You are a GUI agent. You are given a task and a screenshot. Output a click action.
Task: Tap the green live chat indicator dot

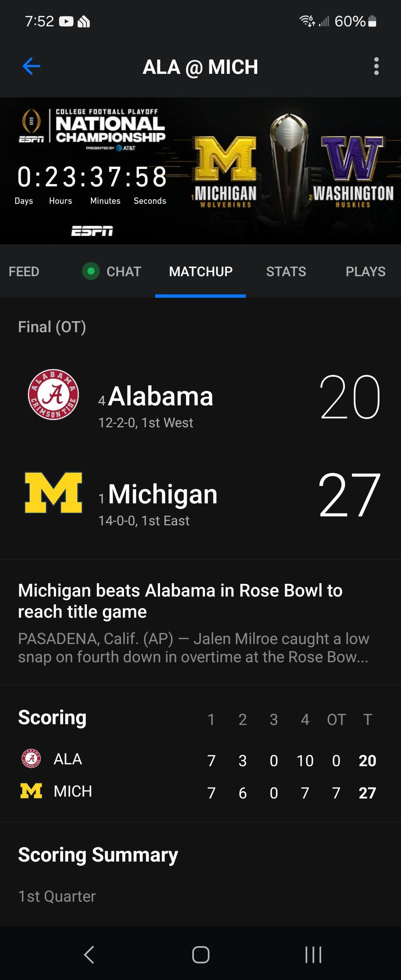point(91,271)
